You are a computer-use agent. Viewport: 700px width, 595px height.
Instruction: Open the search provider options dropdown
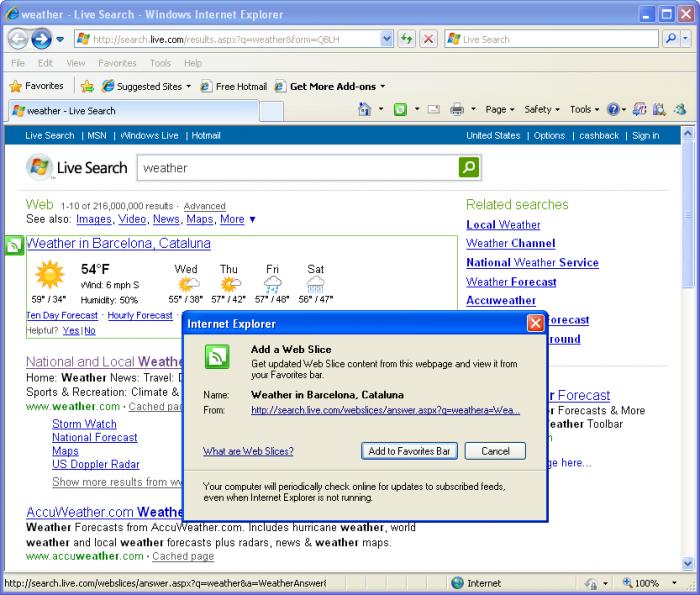[685, 39]
